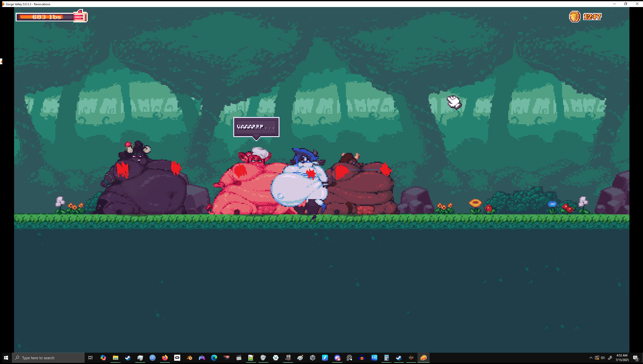The width and height of the screenshot is (643, 364).
Task: Open the Nioh game taskbar icon
Action: [x=411, y=358]
